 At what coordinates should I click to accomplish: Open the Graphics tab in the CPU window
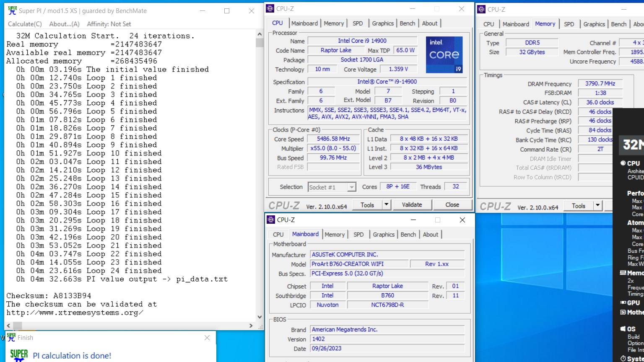coord(383,23)
